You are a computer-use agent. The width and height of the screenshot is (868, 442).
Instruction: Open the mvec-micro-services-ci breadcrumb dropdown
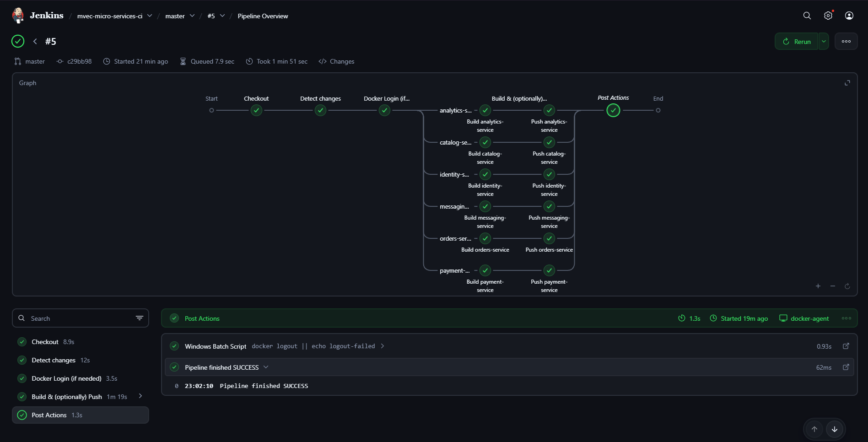150,16
